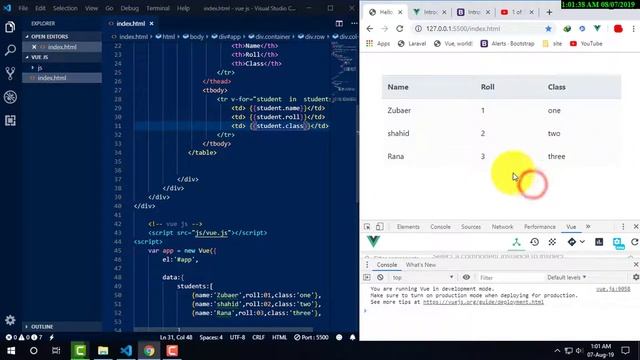Click 'Spaces: 4' indentation in status bar
Image resolution: width=640 pixels, height=360 pixels.
tap(211, 338)
